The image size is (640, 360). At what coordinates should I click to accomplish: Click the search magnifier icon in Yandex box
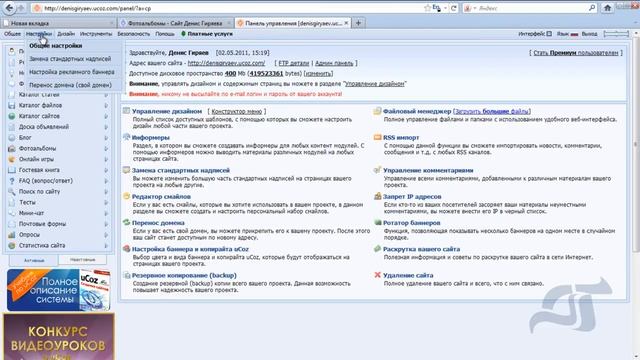tap(592, 8)
